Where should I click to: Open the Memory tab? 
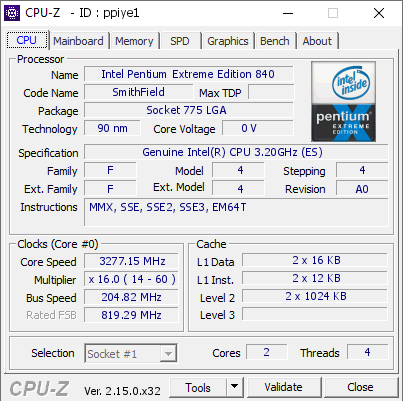134,41
